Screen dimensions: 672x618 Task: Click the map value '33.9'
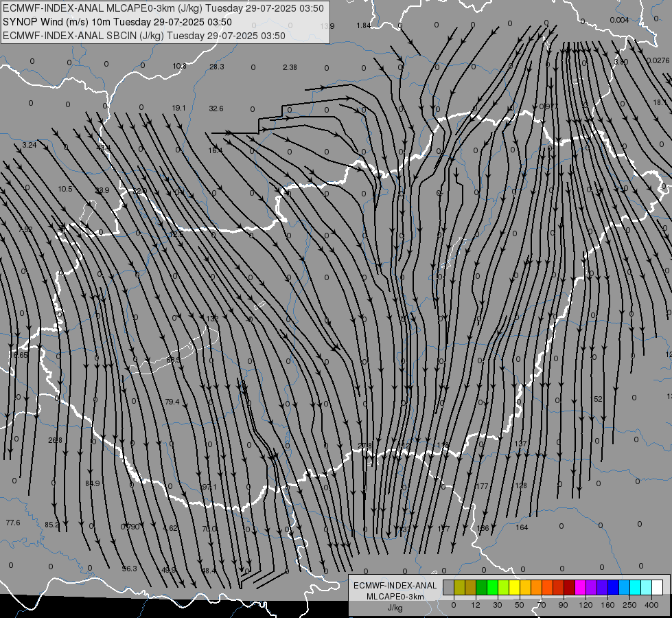pos(102,190)
